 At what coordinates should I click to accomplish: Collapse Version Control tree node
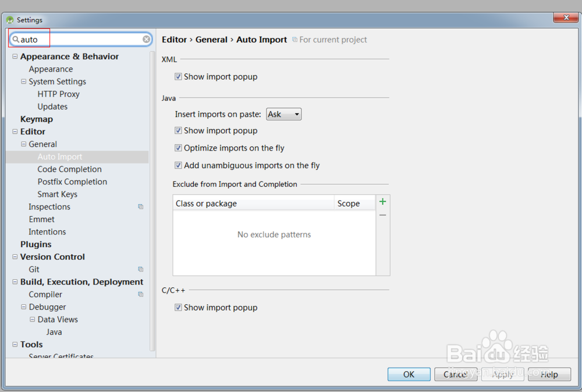pyautogui.click(x=15, y=256)
